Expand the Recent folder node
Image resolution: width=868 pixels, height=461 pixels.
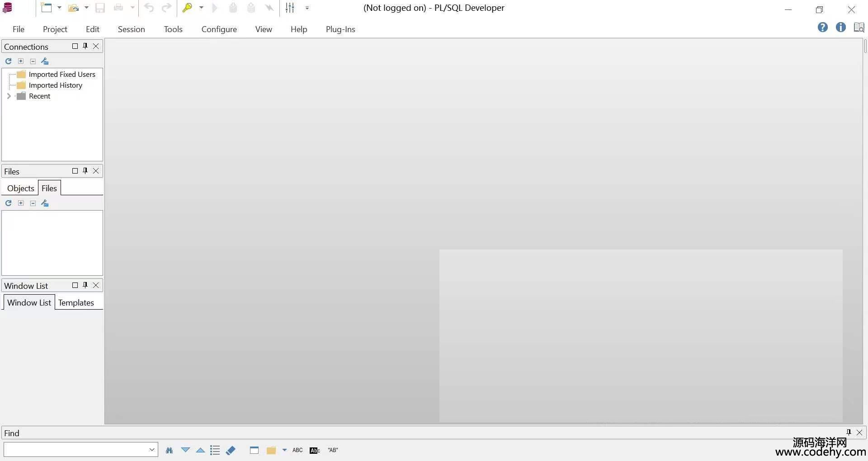[x=9, y=96]
